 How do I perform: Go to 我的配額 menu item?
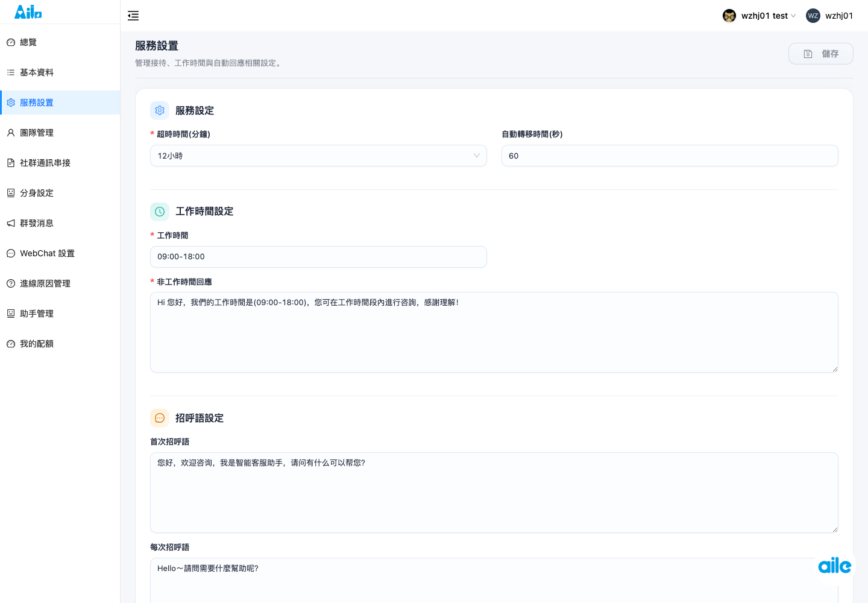point(60,344)
